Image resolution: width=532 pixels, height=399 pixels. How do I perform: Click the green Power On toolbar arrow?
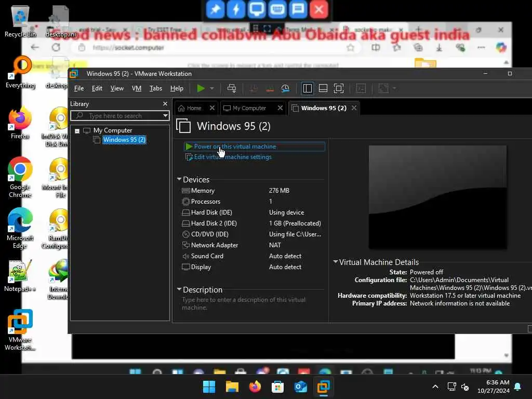[201, 88]
